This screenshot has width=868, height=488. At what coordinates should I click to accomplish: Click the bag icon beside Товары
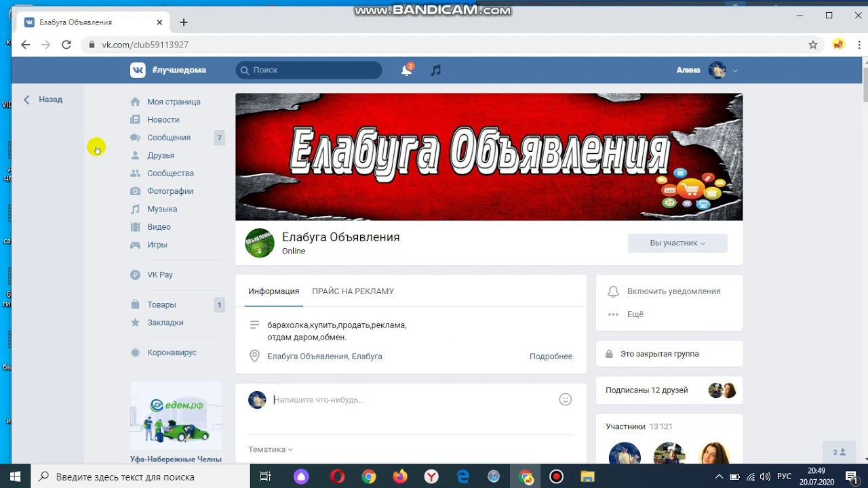pos(135,304)
